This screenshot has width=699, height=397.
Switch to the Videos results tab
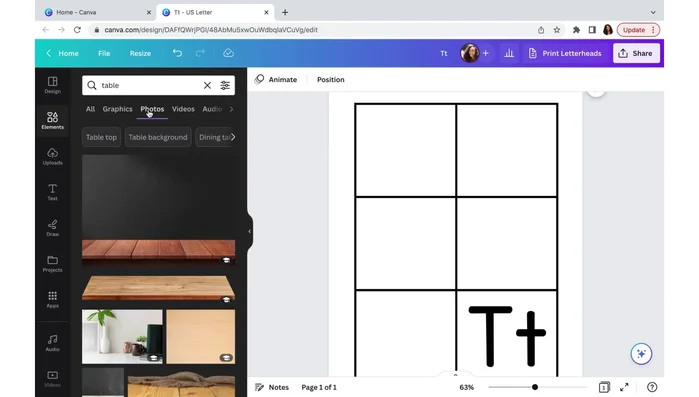[x=183, y=109]
